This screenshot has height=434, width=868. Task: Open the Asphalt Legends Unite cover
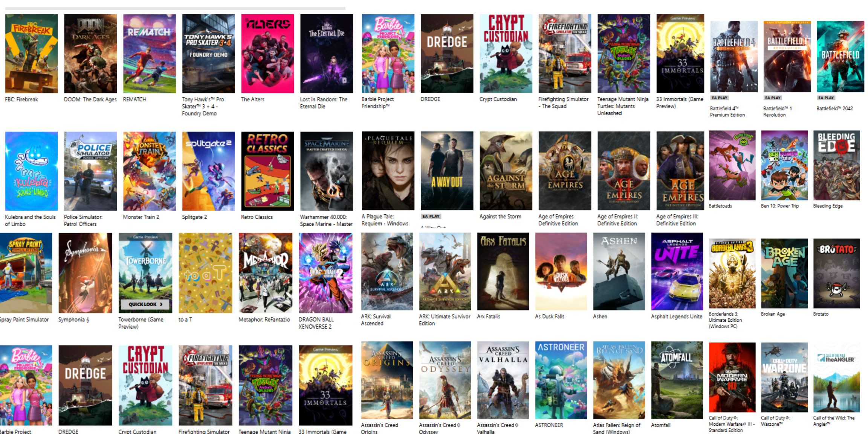(x=677, y=272)
